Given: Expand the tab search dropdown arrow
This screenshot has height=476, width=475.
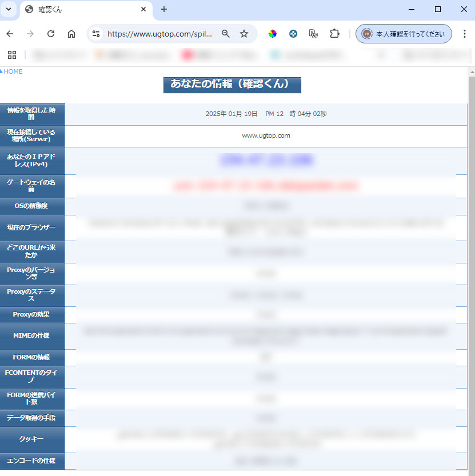Looking at the screenshot, I should point(9,9).
